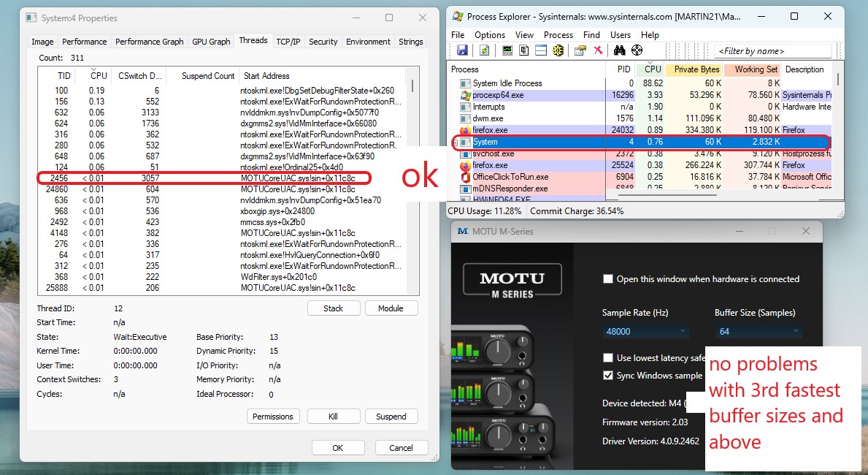
Task: Open the Users menu
Action: pyautogui.click(x=621, y=35)
